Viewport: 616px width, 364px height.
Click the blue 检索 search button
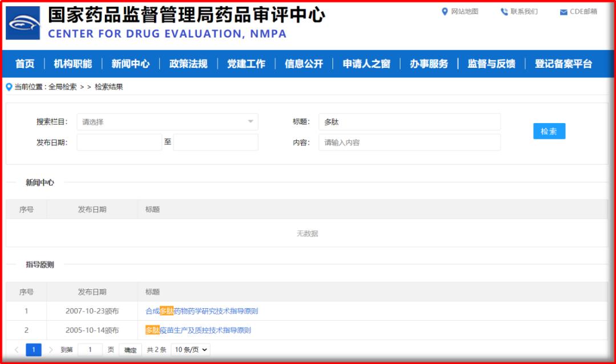click(549, 131)
